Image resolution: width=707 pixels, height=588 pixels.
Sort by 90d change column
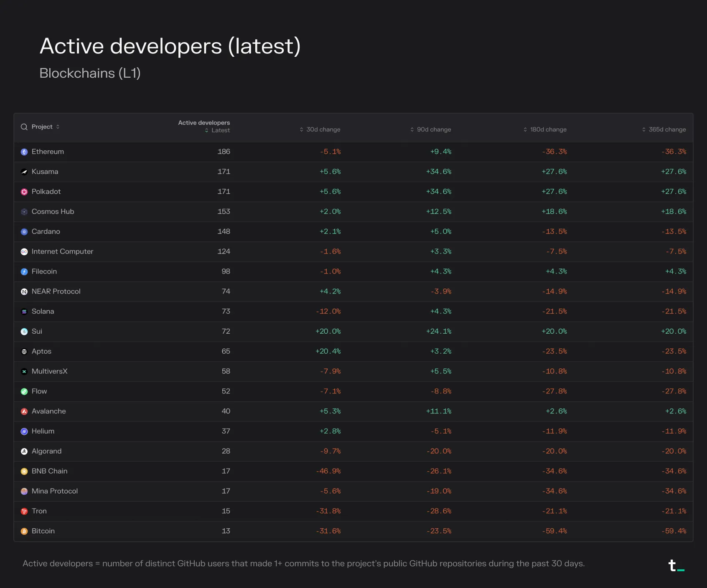[431, 129]
